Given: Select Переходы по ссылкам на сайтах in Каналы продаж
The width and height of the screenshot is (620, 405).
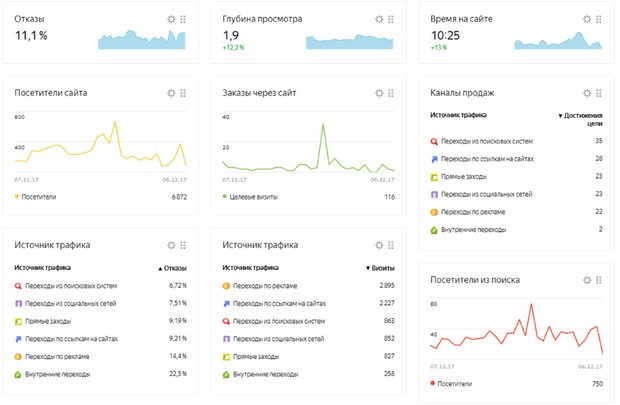Looking at the screenshot, I should pos(516,159).
